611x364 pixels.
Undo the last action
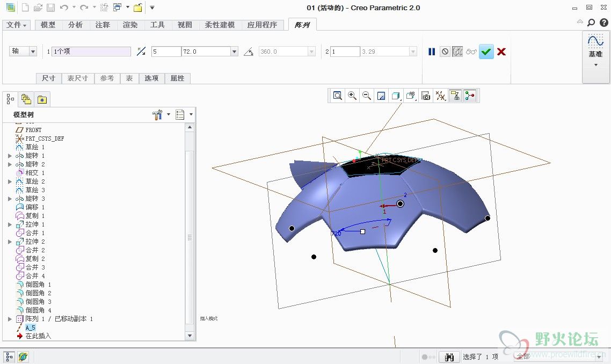pyautogui.click(x=64, y=8)
